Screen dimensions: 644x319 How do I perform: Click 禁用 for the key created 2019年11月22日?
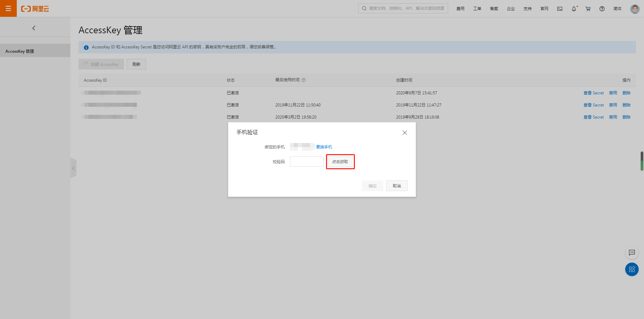coord(613,105)
